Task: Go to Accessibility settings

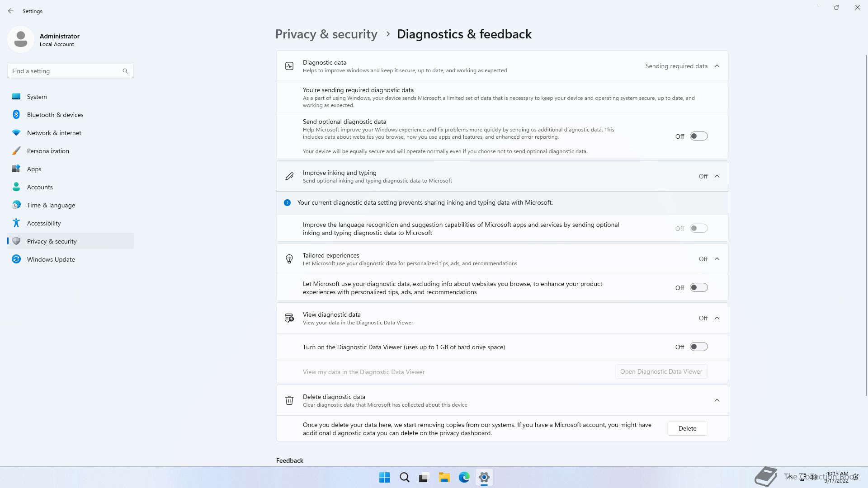Action: (x=71, y=223)
